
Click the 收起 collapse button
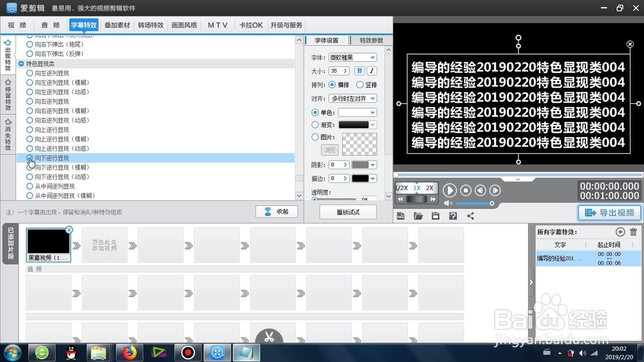(x=277, y=212)
